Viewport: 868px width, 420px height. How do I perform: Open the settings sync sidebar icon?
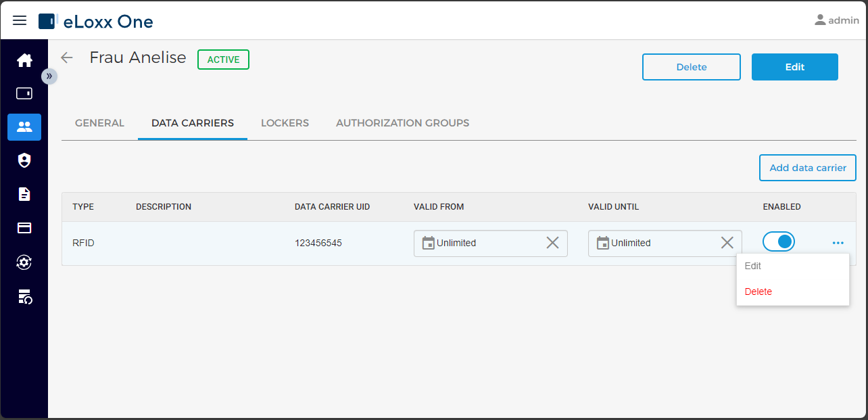[x=24, y=262]
